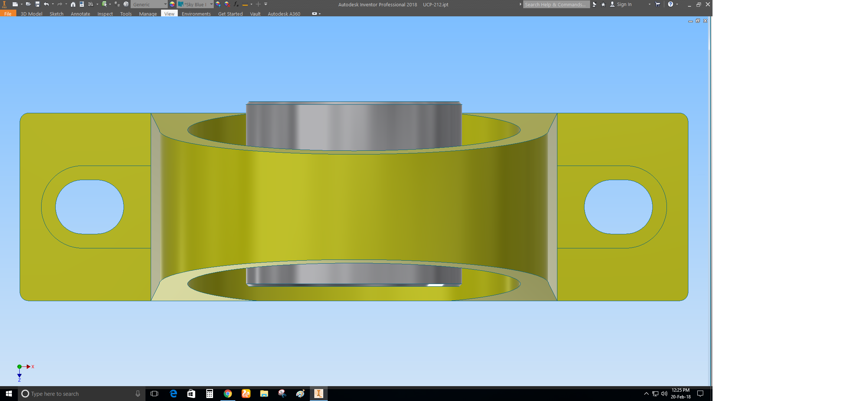Click the Open file folder icon
This screenshot has height=401, width=868.
click(28, 4)
